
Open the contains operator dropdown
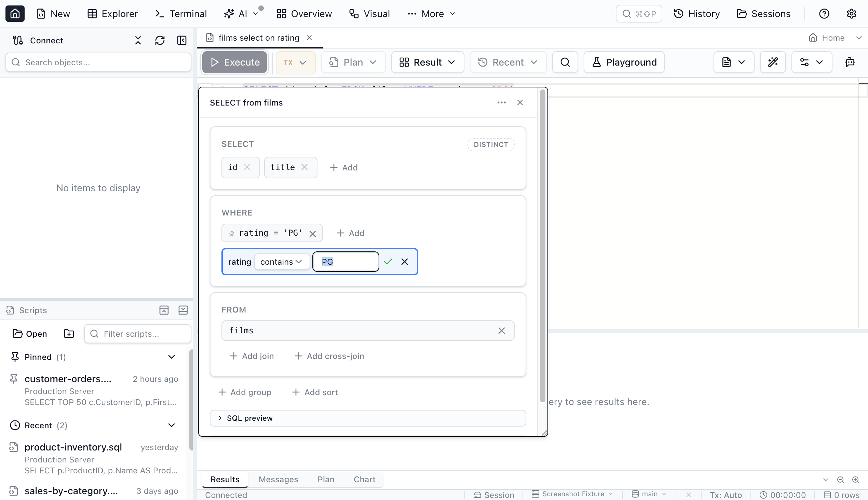click(x=282, y=262)
